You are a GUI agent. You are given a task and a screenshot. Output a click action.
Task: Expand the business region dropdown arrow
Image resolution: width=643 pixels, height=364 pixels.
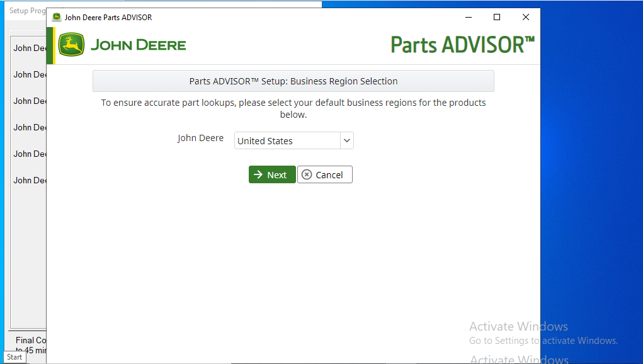tap(346, 141)
